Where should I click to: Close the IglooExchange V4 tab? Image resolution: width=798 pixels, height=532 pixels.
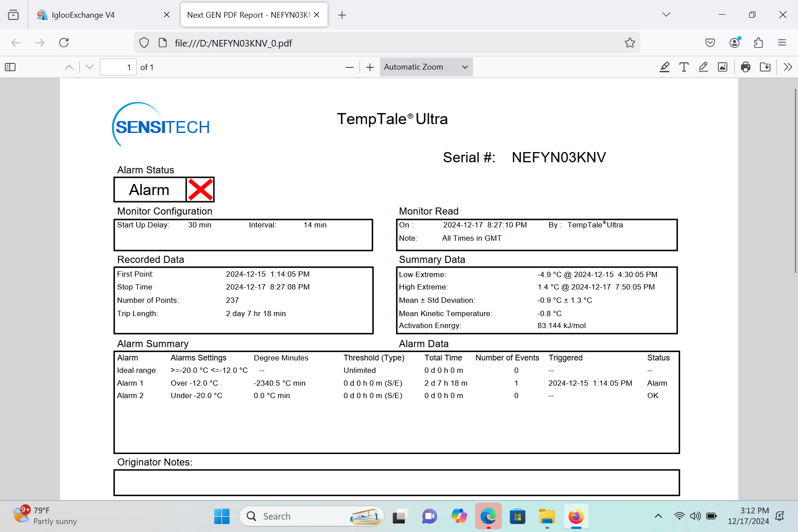click(x=167, y=15)
